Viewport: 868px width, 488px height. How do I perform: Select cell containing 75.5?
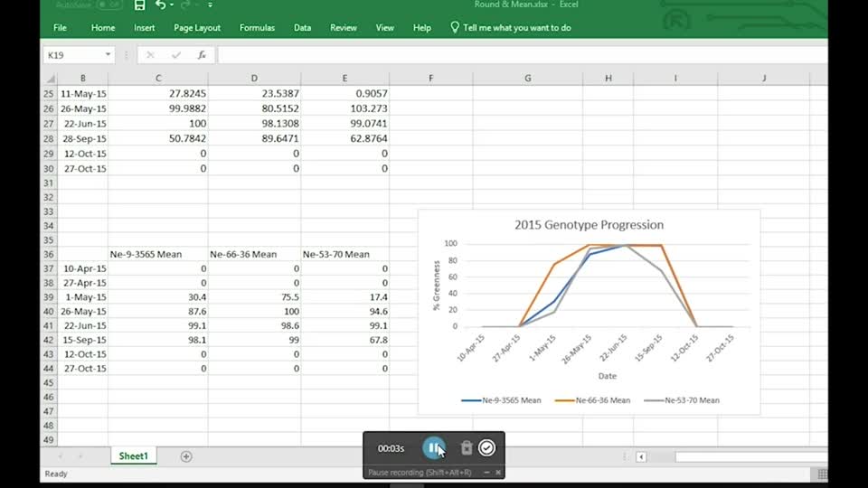pyautogui.click(x=255, y=297)
